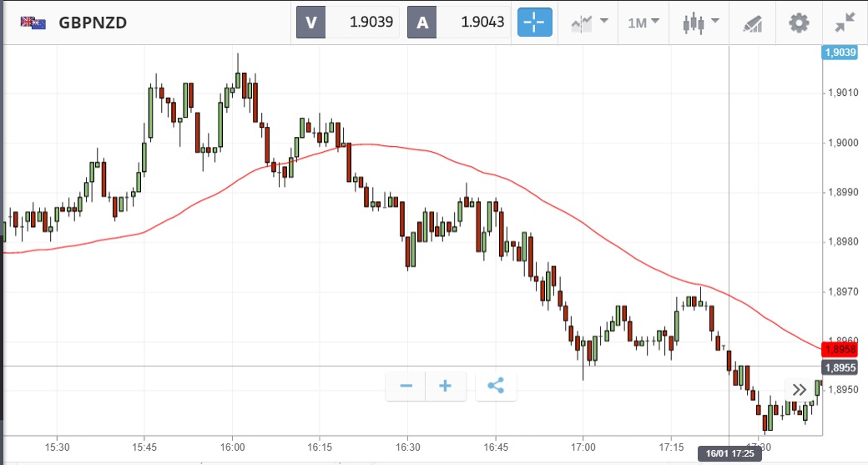868x465 pixels.
Task: Zoom in with the plus button
Action: click(x=445, y=386)
